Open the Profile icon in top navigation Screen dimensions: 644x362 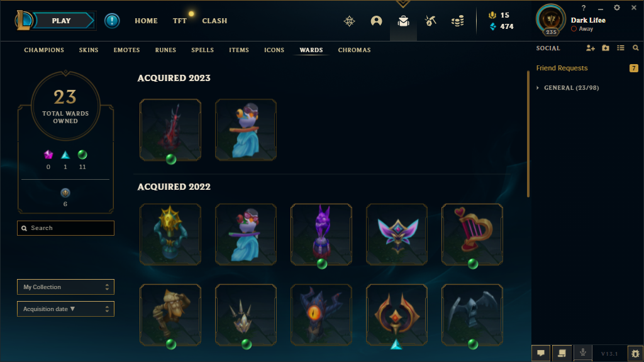pos(376,21)
